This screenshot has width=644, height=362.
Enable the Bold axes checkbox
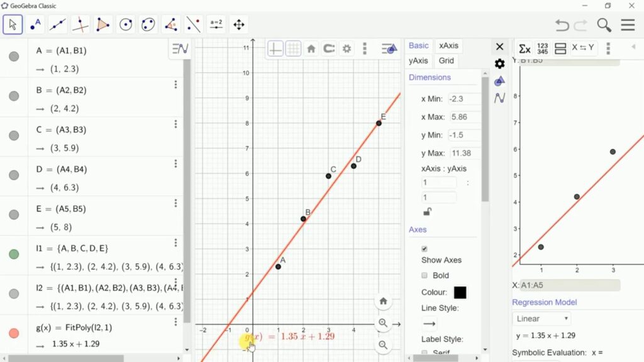click(425, 275)
